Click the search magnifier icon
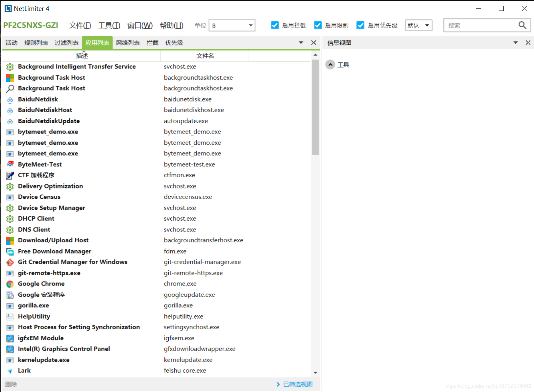The height and width of the screenshot is (392, 534). coord(522,25)
